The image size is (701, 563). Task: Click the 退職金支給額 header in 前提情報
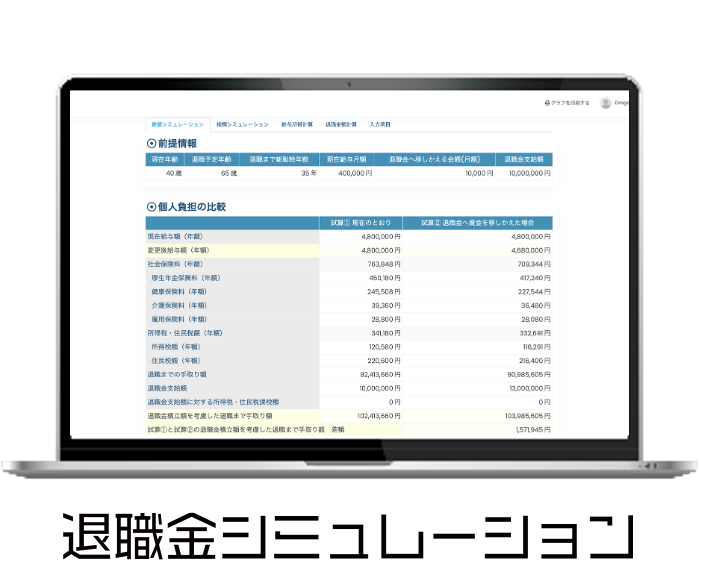point(524,159)
